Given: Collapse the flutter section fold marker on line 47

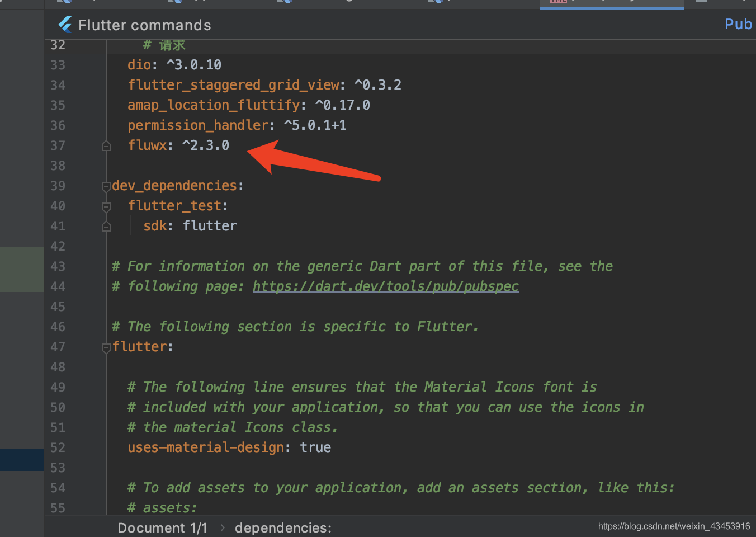Looking at the screenshot, I should 106,347.
